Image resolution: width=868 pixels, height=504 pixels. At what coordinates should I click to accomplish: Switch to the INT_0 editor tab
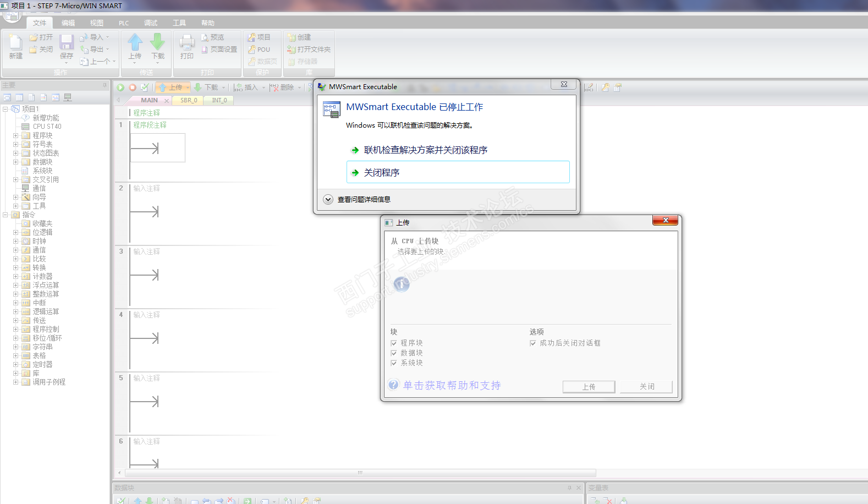pos(219,100)
